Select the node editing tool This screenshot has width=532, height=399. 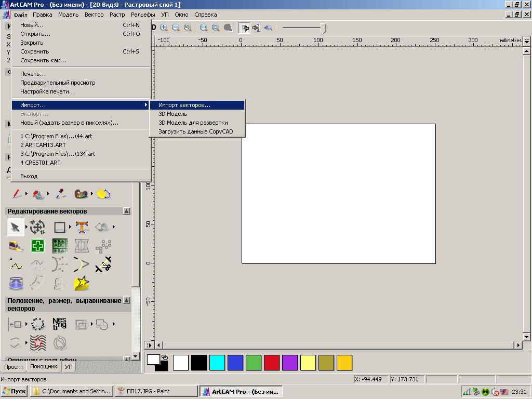pyautogui.click(x=16, y=264)
